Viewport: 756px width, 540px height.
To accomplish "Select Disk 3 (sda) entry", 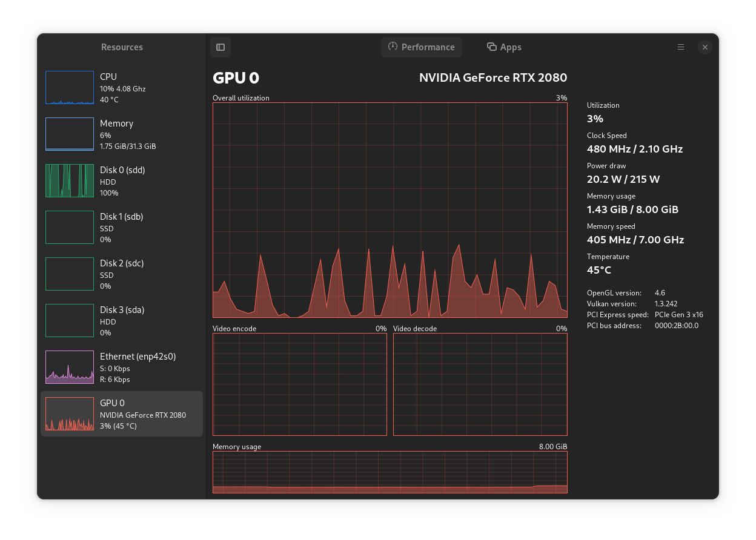I will (x=122, y=321).
